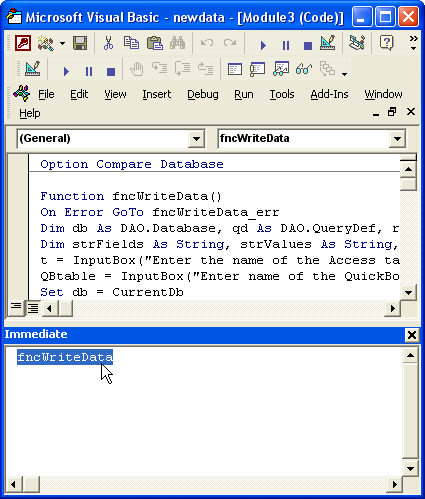Image resolution: width=425 pixels, height=499 pixels.
Task: Click the Immediate window scroll up arrow
Action: click(x=410, y=356)
